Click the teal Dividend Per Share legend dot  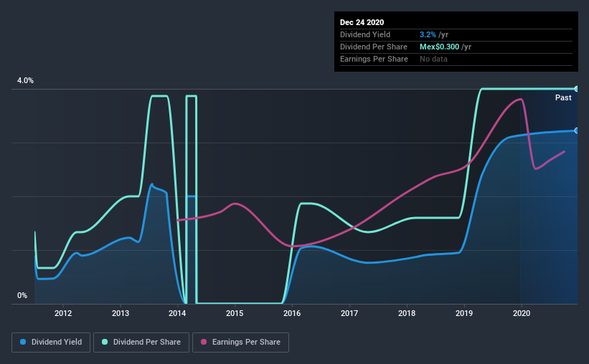[105, 342]
